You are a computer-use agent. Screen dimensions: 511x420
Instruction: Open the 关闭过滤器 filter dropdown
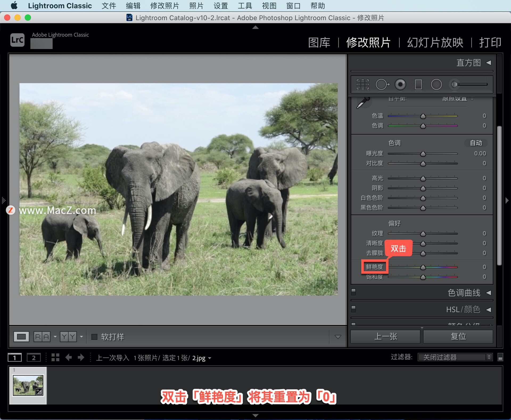(x=455, y=357)
